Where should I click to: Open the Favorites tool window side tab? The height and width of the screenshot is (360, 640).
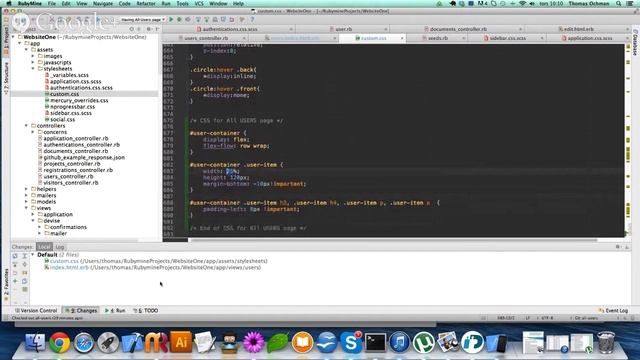point(6,284)
